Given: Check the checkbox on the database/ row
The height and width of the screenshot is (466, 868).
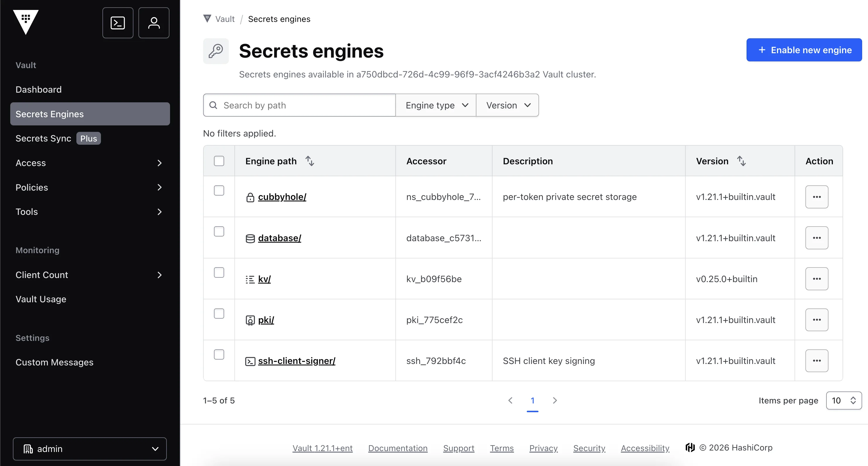Looking at the screenshot, I should point(219,231).
